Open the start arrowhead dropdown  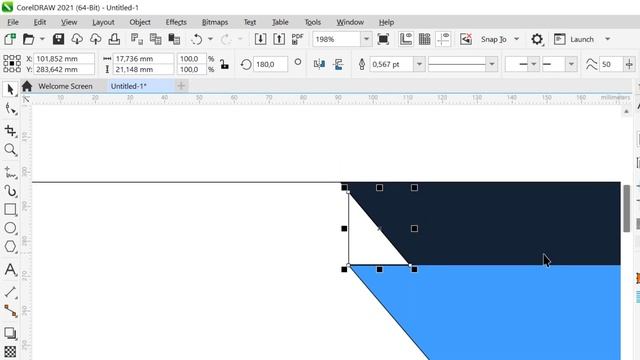pos(533,64)
